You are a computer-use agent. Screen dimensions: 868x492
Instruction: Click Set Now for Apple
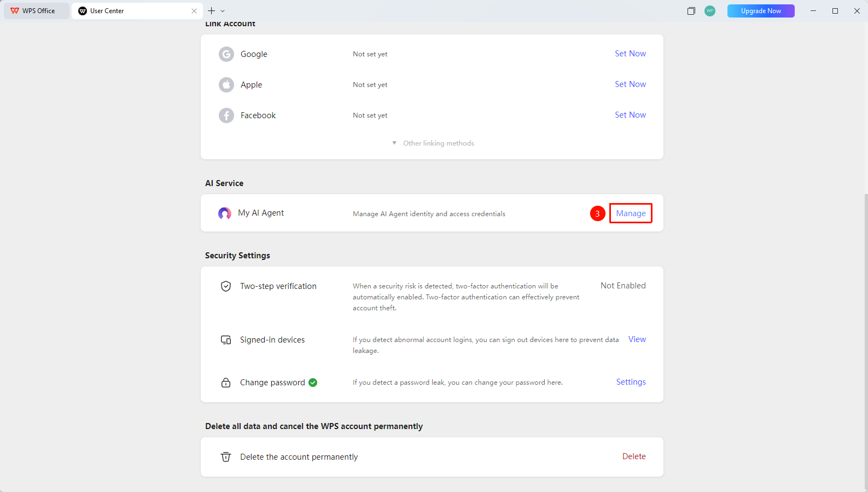tap(630, 84)
